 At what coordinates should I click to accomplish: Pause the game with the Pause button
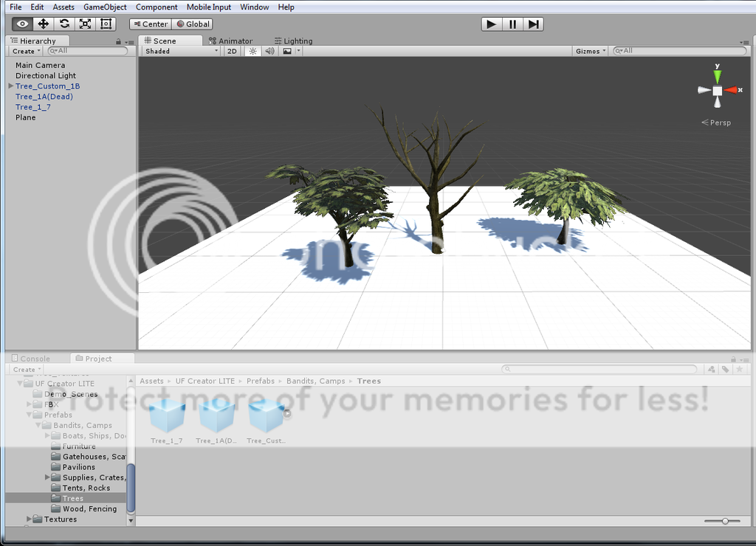512,24
